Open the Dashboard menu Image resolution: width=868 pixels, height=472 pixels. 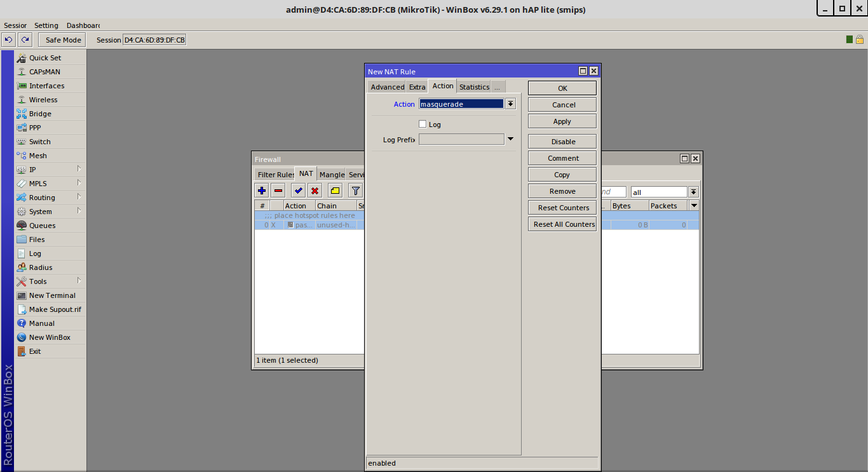[x=83, y=25]
